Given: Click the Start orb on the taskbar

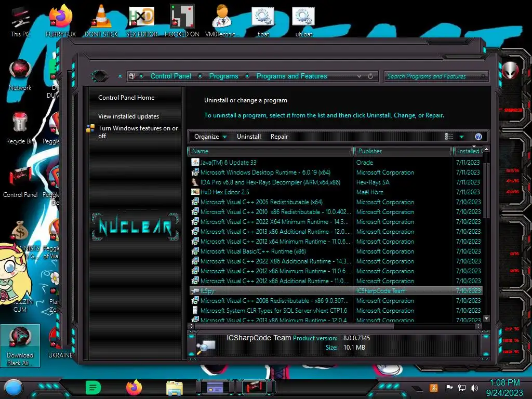Looking at the screenshot, I should [x=13, y=388].
